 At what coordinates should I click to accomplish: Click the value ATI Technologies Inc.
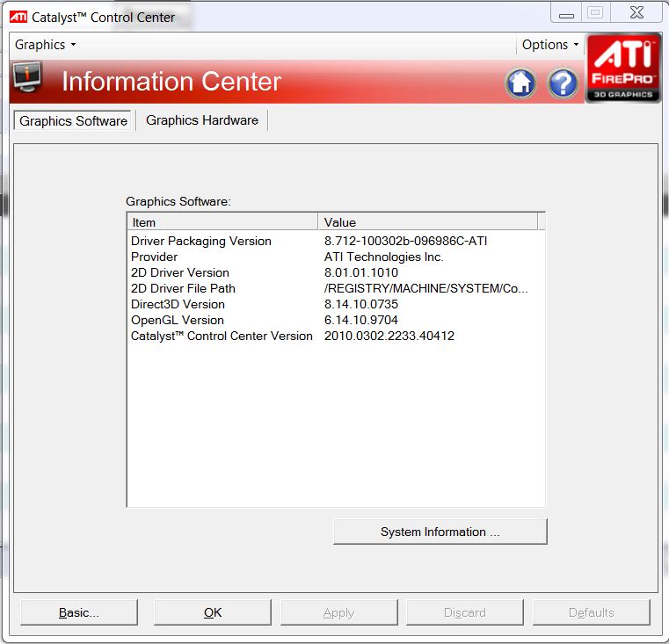coord(383,257)
